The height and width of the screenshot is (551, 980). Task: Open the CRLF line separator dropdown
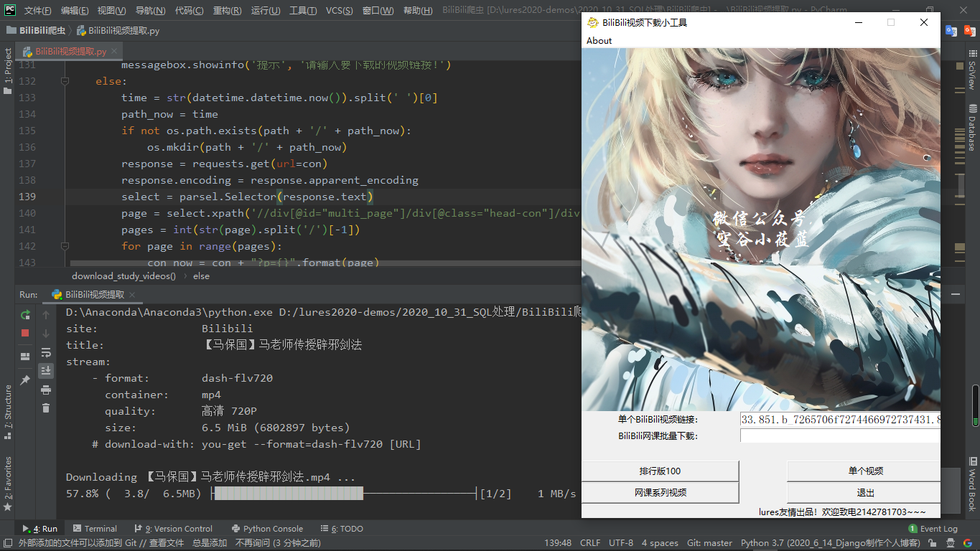tap(590, 543)
